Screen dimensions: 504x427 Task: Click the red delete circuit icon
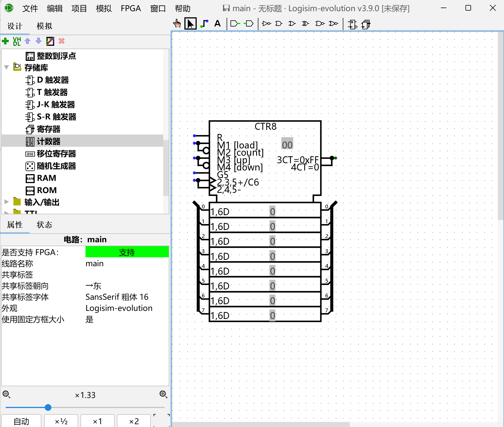pos(61,41)
